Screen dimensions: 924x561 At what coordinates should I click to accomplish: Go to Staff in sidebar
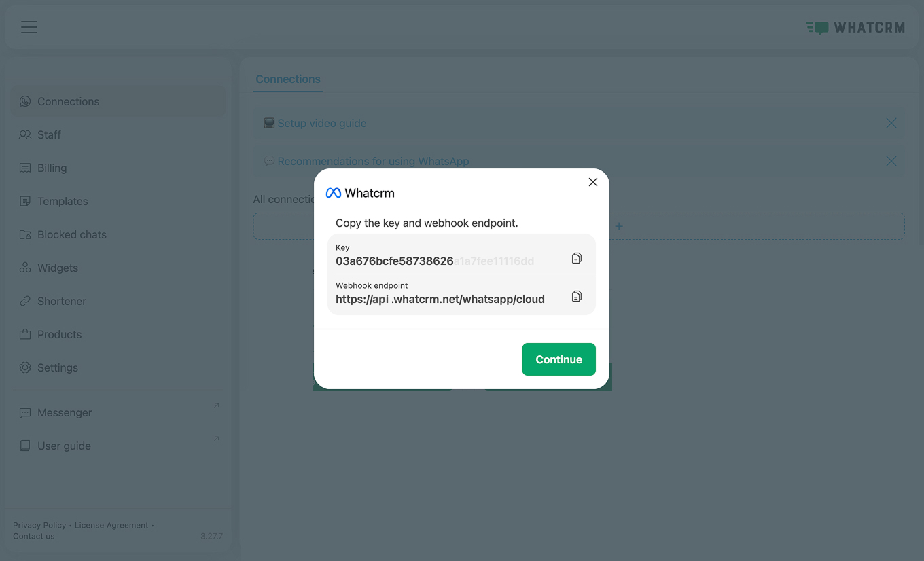click(49, 134)
